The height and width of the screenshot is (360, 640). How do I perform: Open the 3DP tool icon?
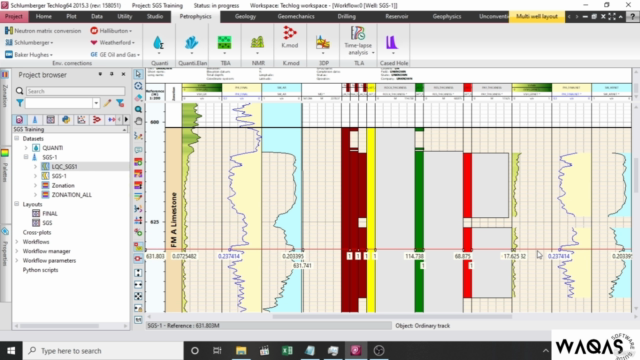click(323, 43)
